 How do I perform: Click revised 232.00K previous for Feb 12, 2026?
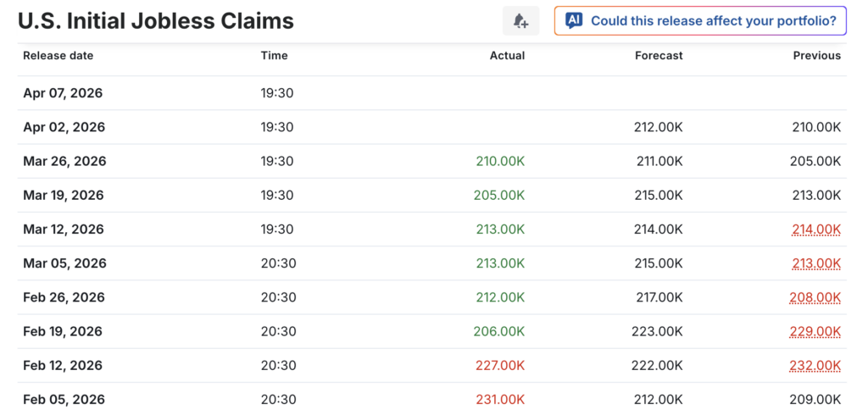(815, 365)
